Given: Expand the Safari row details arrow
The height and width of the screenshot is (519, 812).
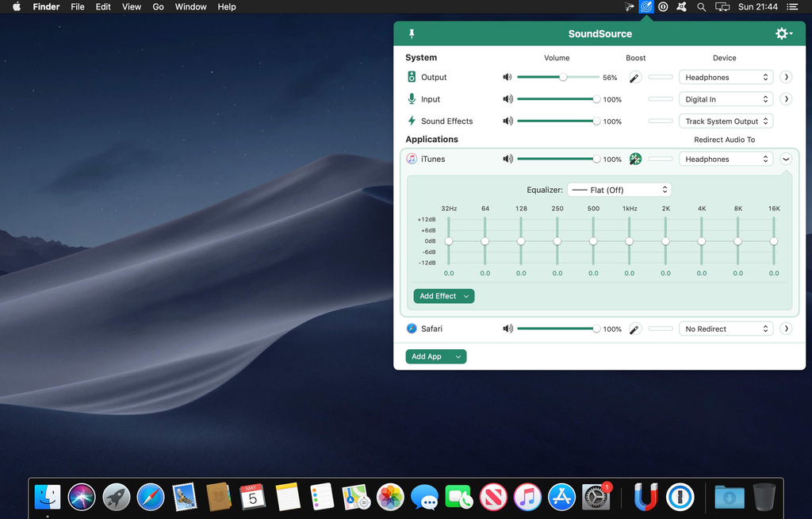Looking at the screenshot, I should tap(786, 329).
